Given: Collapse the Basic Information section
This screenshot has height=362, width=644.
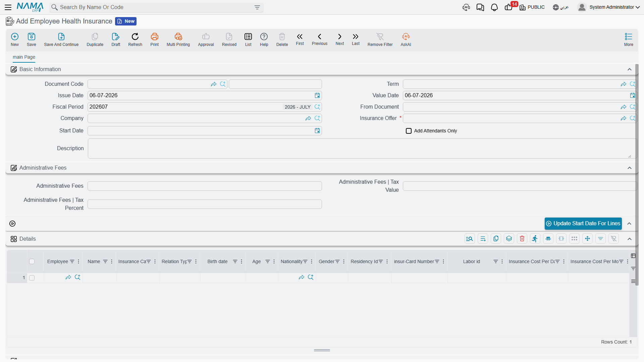Looking at the screenshot, I should tap(629, 69).
